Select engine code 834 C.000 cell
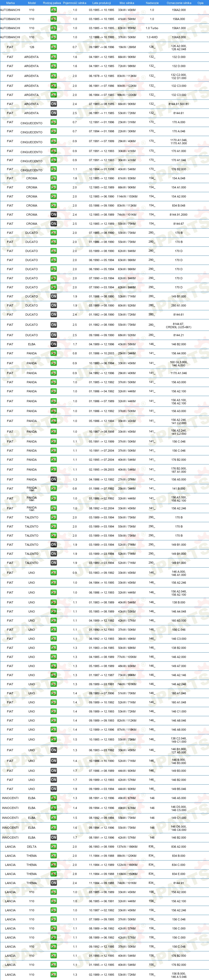This screenshot has width=209, height=980. (179, 865)
